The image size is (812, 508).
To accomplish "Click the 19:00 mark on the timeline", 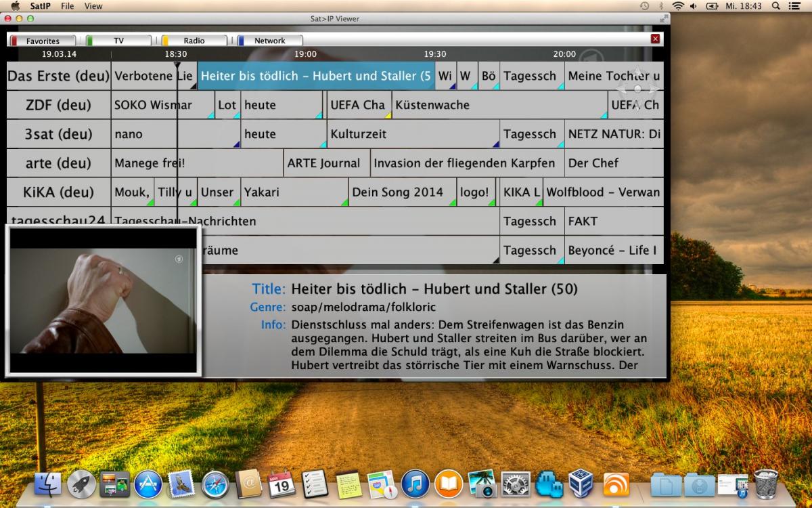I will (305, 54).
